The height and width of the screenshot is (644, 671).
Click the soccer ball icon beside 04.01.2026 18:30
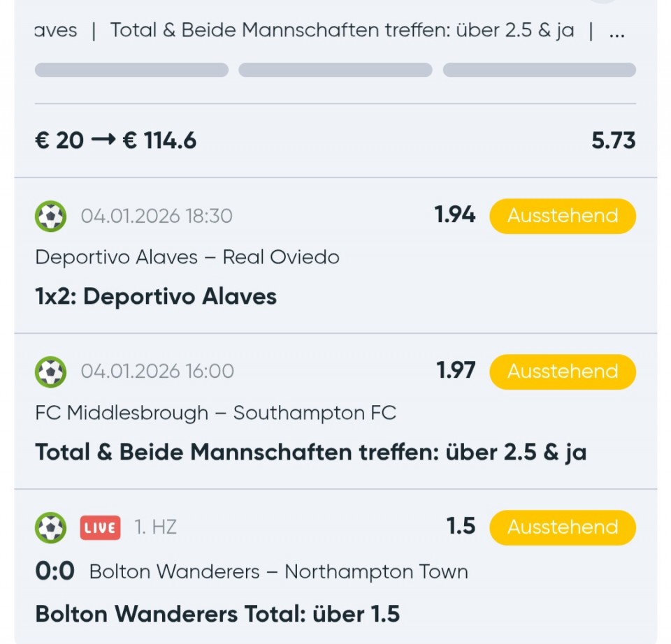[x=50, y=216]
